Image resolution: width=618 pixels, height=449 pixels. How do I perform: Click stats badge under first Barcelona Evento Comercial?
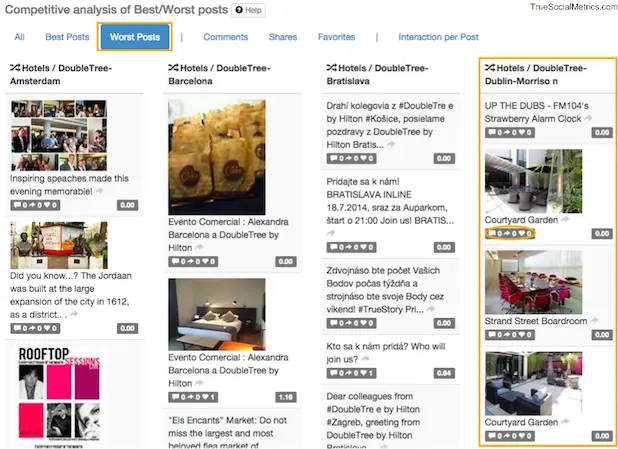[x=193, y=261]
